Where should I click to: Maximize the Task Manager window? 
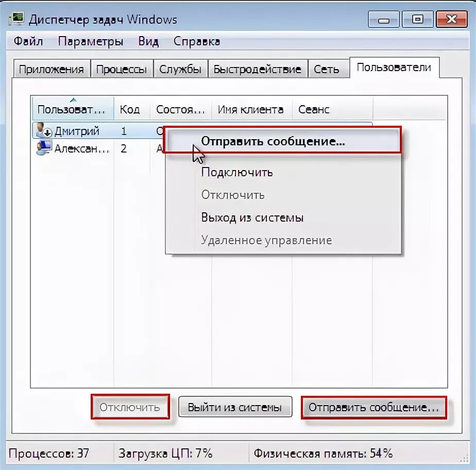click(417, 20)
